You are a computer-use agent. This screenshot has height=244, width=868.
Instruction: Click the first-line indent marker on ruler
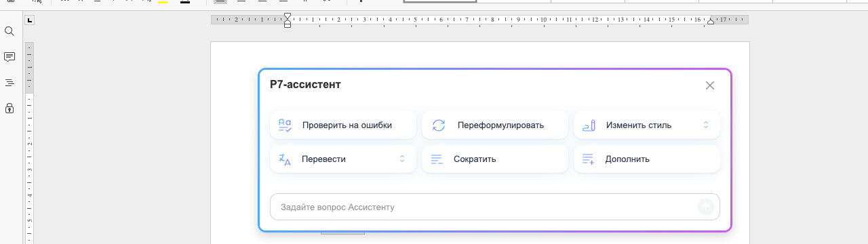tap(288, 16)
